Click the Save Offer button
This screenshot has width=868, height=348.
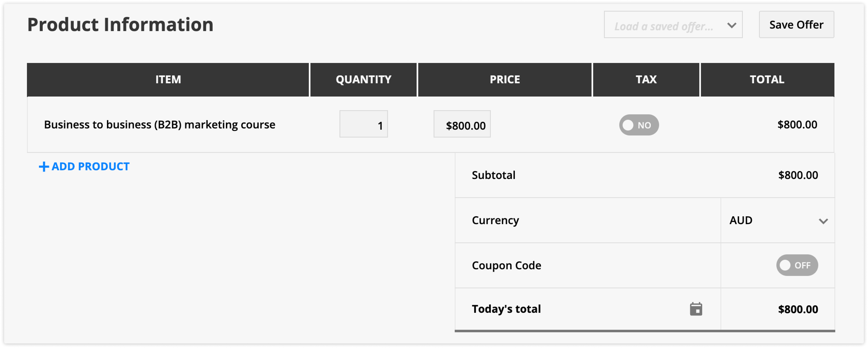tap(796, 25)
